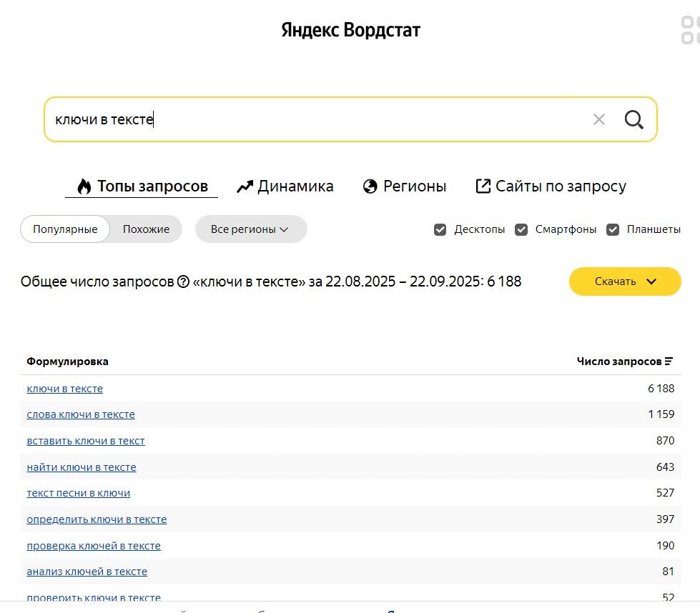This screenshot has width=700, height=613.
Task: Uncheck the Смартфоны checkbox
Action: click(x=521, y=229)
